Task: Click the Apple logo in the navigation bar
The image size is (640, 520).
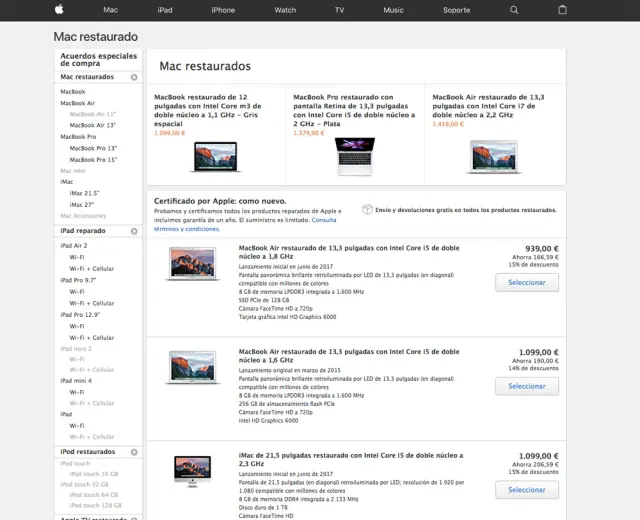Action: [59, 10]
